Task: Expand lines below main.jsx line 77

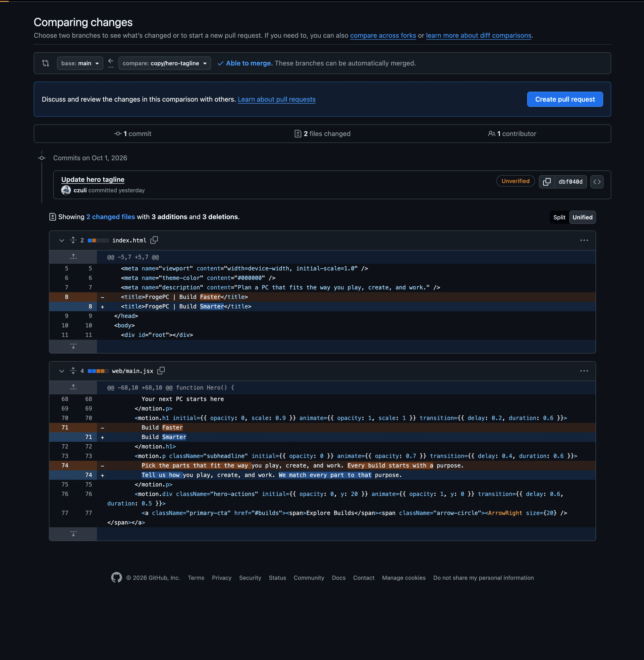Action: (x=73, y=534)
